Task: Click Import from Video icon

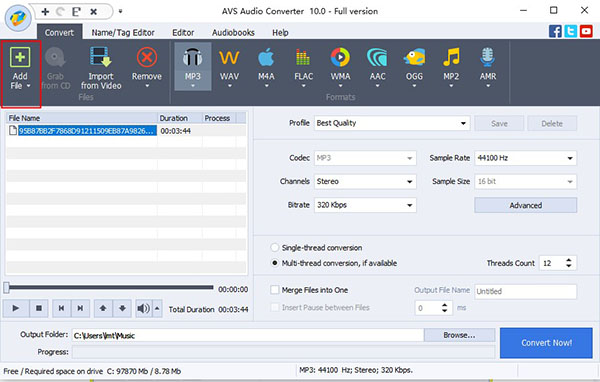Action: pos(101,57)
